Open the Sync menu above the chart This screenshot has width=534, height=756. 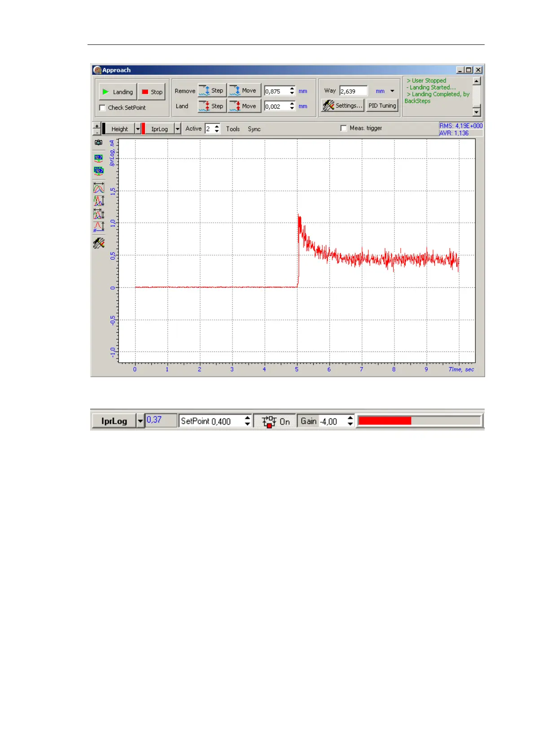point(254,129)
